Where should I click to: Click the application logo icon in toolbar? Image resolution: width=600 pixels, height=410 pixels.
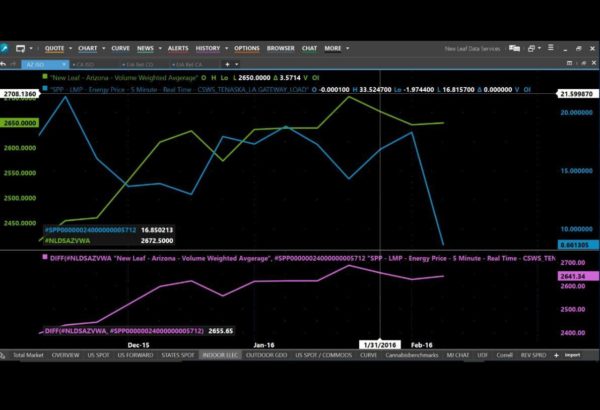[5, 48]
